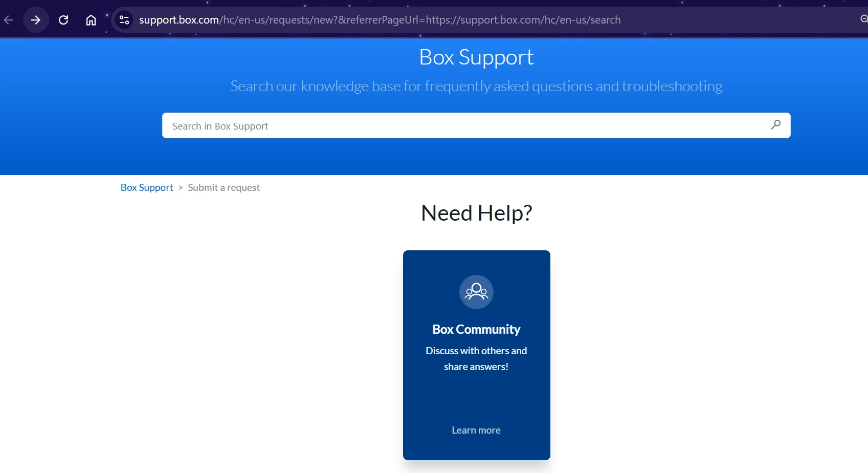This screenshot has width=868, height=473.
Task: Go back using the browser back arrow
Action: (8, 20)
